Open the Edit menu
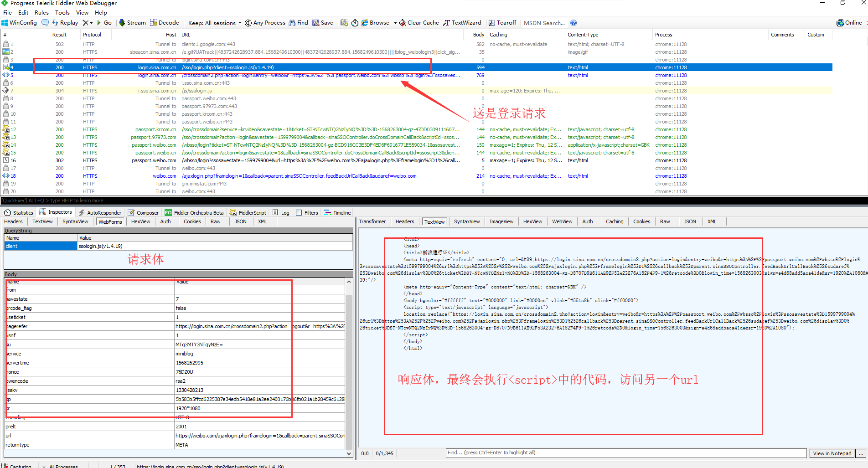The image size is (868, 468). [x=23, y=13]
